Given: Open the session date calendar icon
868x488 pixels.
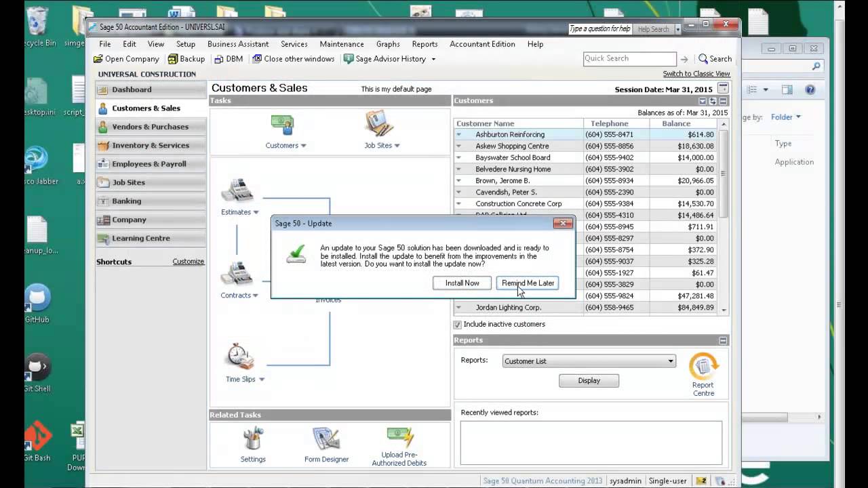Looking at the screenshot, I should pos(723,89).
